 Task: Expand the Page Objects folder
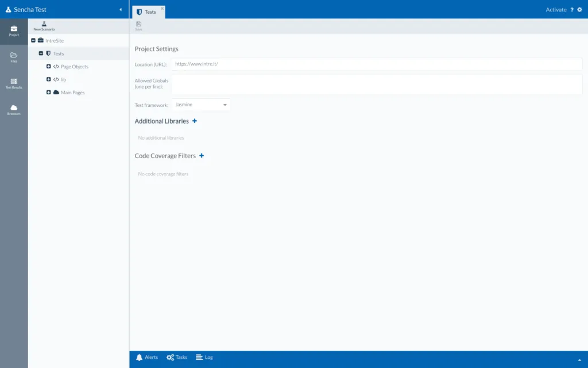49,67
